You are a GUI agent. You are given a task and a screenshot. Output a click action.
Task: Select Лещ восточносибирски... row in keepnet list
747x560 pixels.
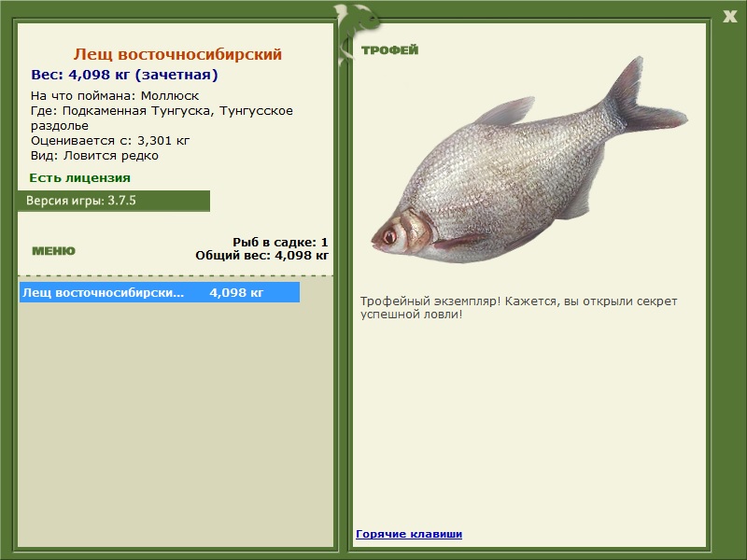pos(160,292)
